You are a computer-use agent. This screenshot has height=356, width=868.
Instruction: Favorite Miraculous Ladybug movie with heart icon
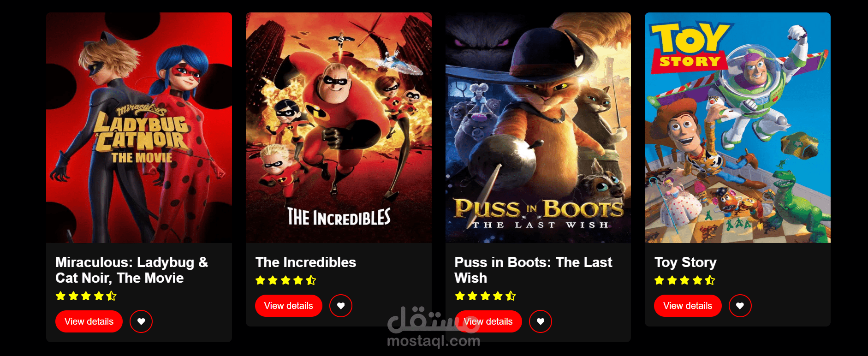[x=141, y=321]
